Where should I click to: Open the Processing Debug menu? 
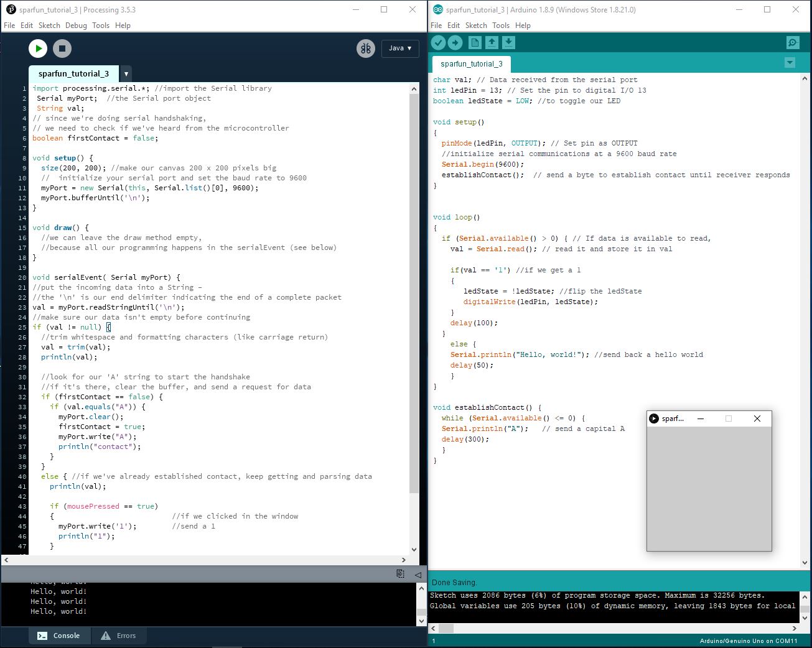[x=76, y=25]
